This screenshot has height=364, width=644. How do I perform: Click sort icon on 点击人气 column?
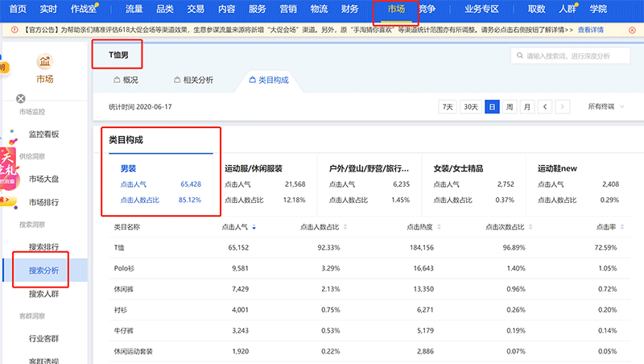[255, 227]
